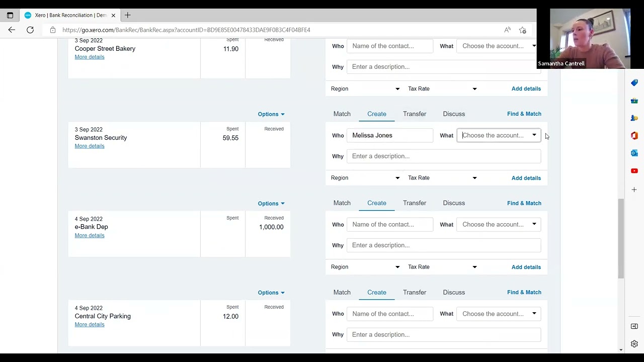Open Tax Rate dropdown in e-Bank Dep row
Image resolution: width=644 pixels, height=362 pixels.
pyautogui.click(x=442, y=267)
